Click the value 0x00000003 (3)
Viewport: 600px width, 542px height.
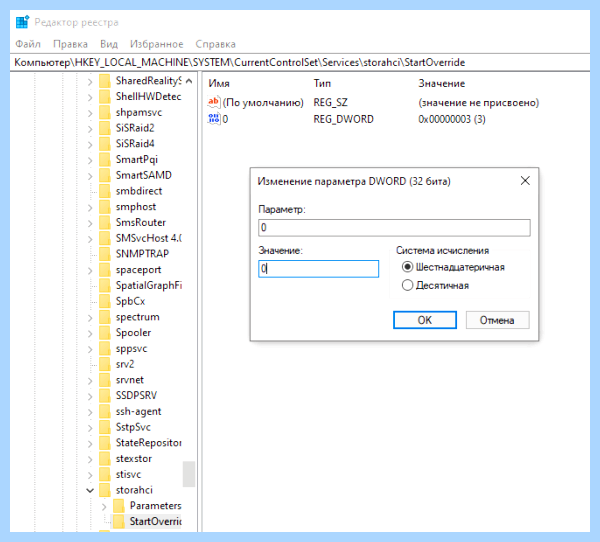point(452,119)
